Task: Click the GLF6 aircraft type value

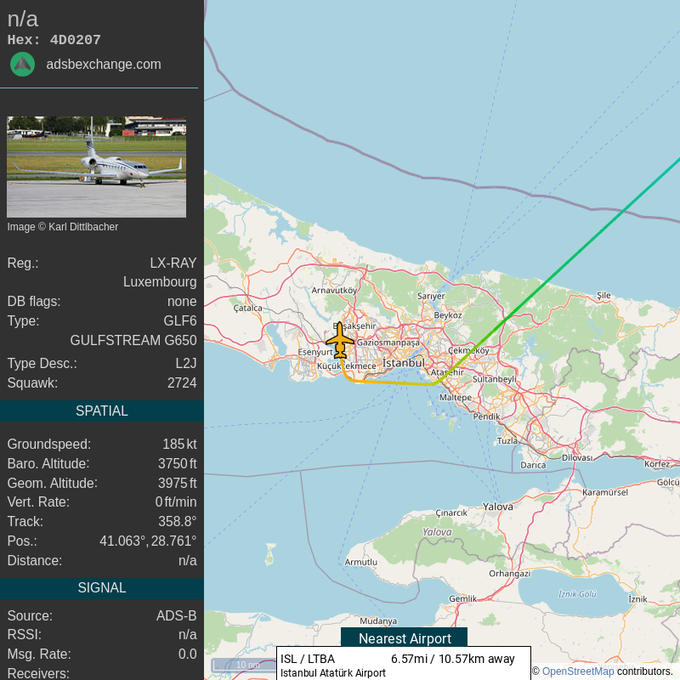Action: (x=180, y=321)
